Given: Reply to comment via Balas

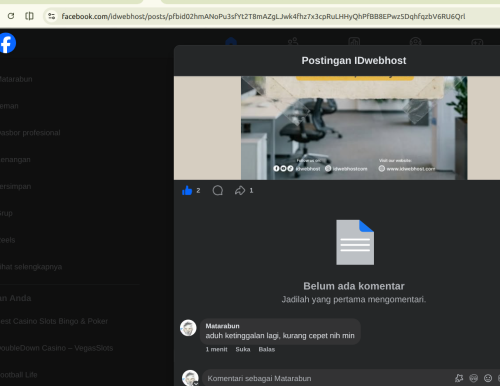Looking at the screenshot, I should 267,349.
